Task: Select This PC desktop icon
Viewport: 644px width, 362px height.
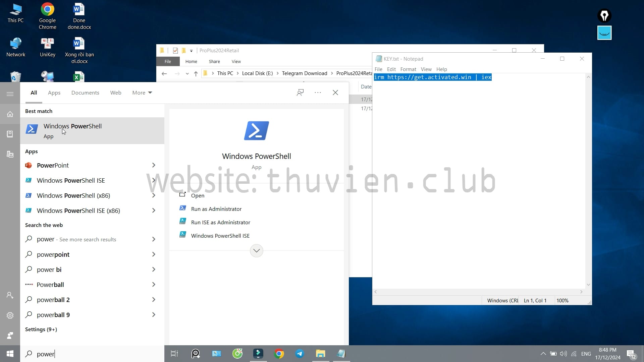Action: pos(15,13)
